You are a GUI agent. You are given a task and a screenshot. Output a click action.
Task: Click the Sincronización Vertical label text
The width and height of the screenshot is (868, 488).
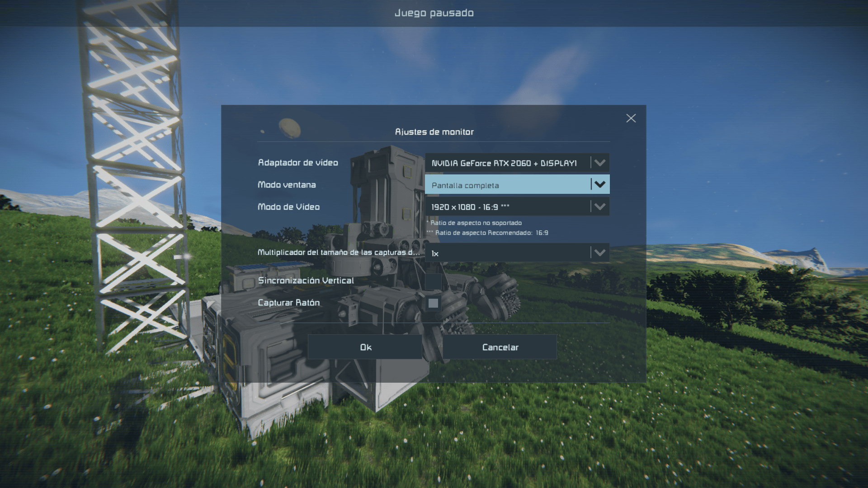pos(306,281)
